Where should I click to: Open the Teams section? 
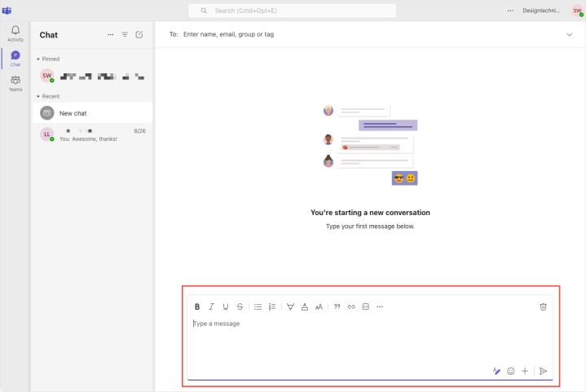[15, 83]
